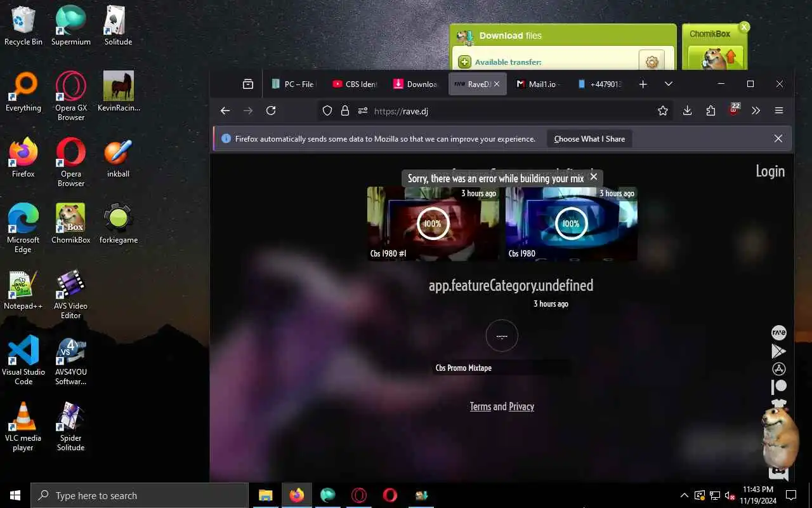Open site permissions icon in address bar
This screenshot has height=508, width=812.
tap(363, 110)
